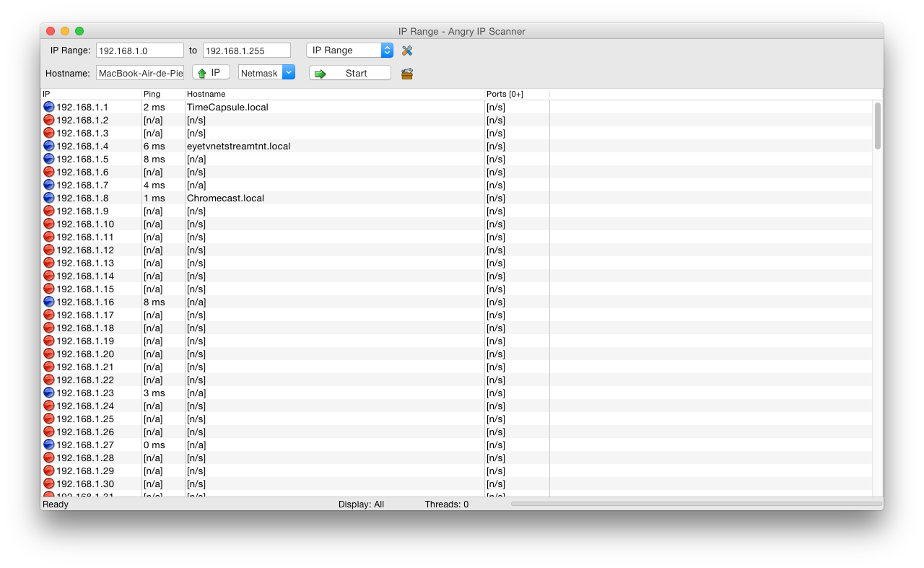Click 6 ms ping of 192.168.1.4
The height and width of the screenshot is (568, 924).
154,146
